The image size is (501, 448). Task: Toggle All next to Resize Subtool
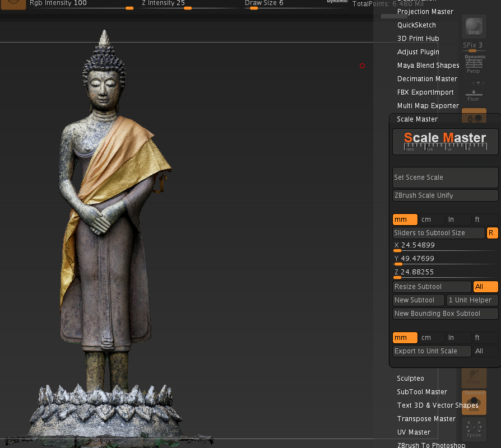(x=485, y=286)
